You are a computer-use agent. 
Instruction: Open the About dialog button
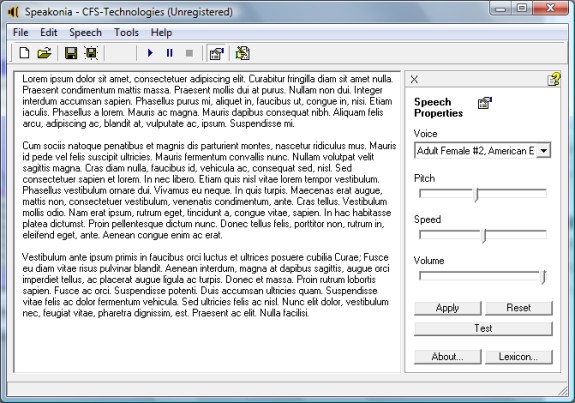click(x=448, y=357)
